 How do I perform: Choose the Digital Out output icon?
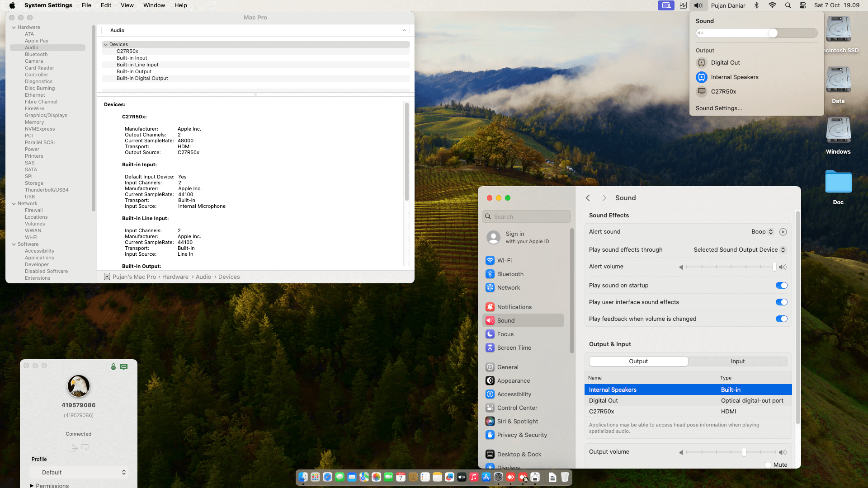tap(701, 63)
